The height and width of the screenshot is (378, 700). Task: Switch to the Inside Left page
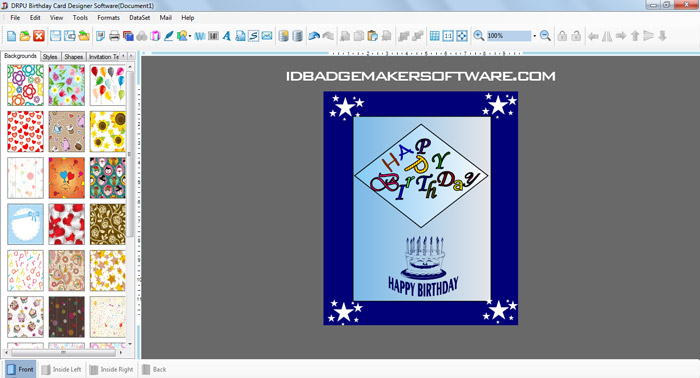coord(62,370)
